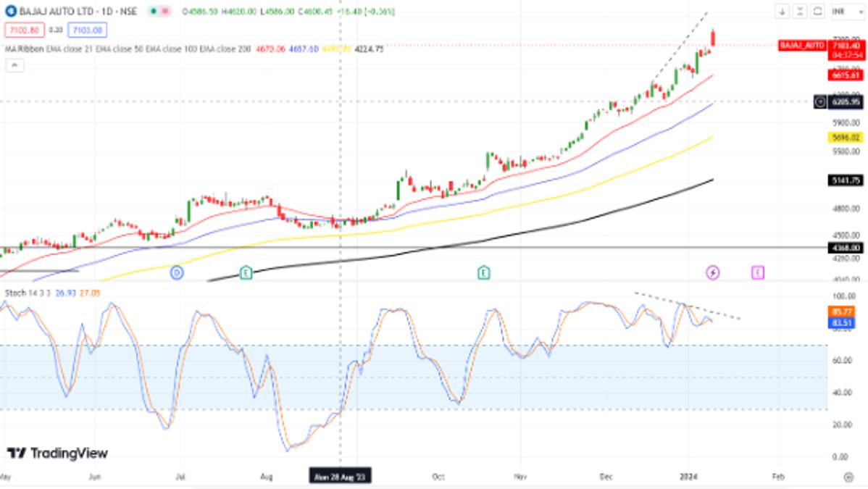Screen dimensions: 868x489
Task: Click the 6615.61 red EMA price label
Action: (x=846, y=75)
